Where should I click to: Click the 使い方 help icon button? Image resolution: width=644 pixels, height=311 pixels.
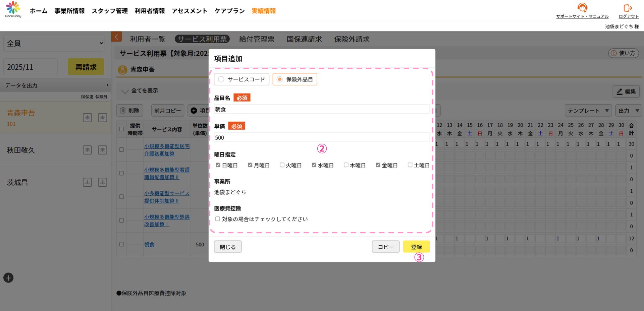point(623,53)
